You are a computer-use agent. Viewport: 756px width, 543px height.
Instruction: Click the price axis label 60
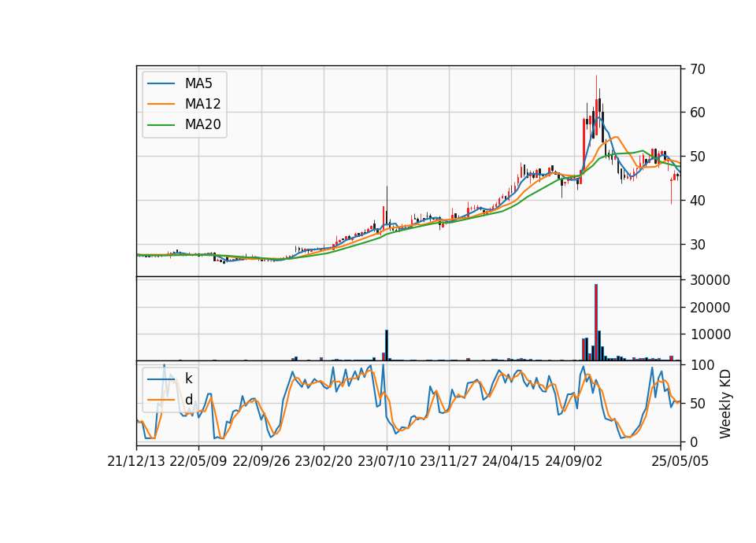(x=698, y=113)
